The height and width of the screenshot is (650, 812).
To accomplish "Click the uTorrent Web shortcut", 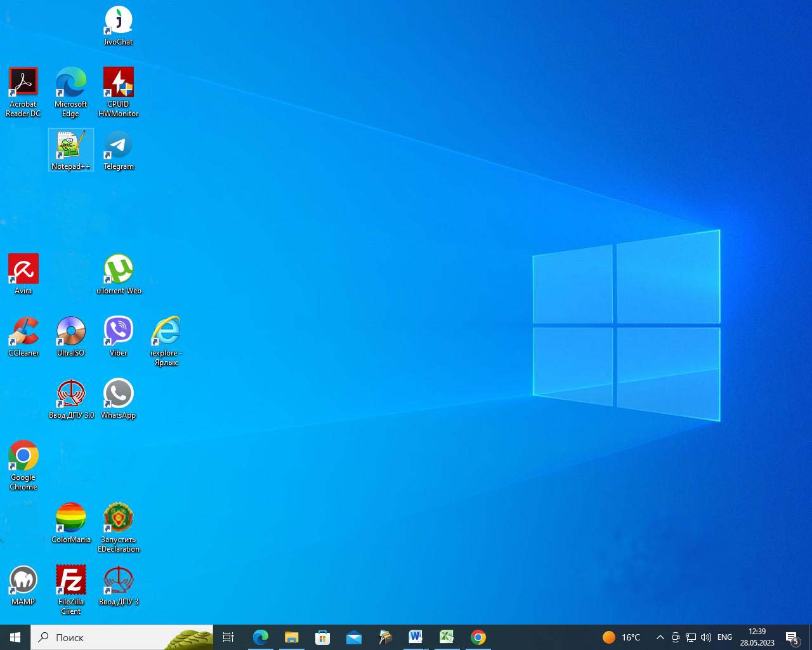I will pyautogui.click(x=119, y=270).
